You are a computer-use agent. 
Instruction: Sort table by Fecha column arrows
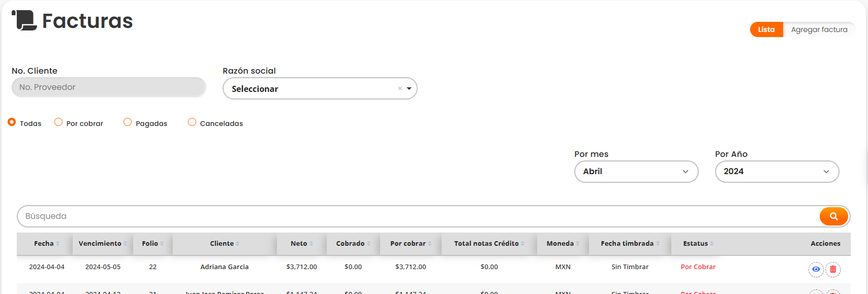[57, 244]
